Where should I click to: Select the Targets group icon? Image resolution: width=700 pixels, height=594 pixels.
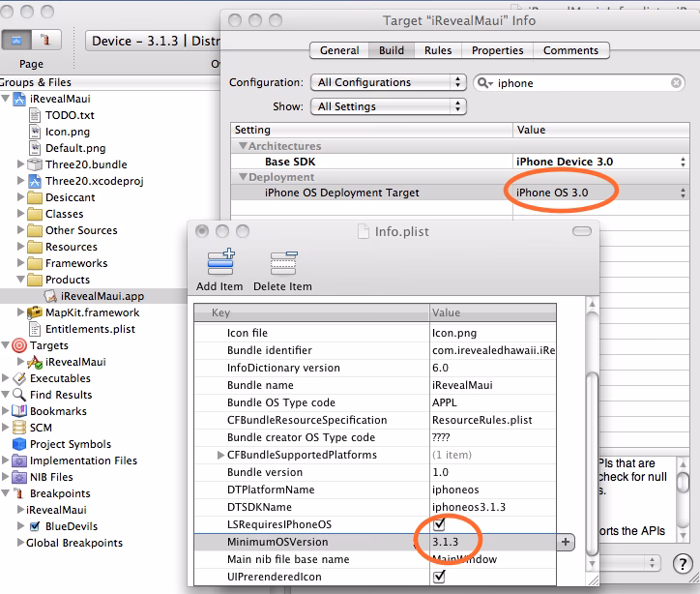20,345
